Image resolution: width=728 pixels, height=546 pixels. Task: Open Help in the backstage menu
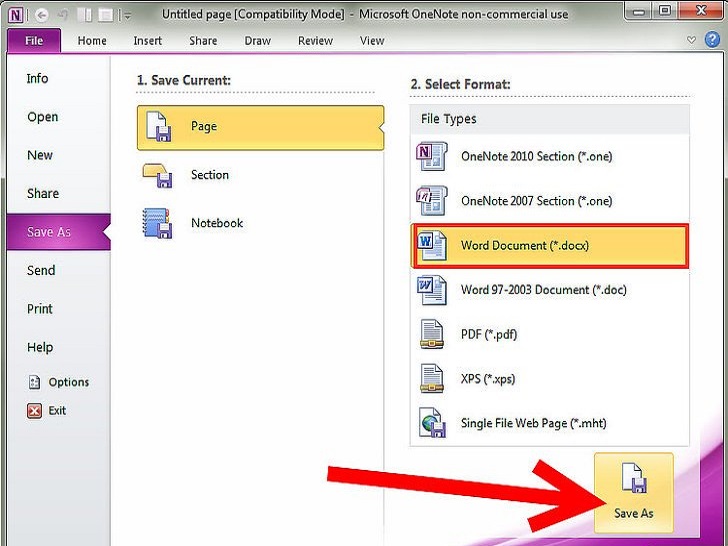point(40,347)
